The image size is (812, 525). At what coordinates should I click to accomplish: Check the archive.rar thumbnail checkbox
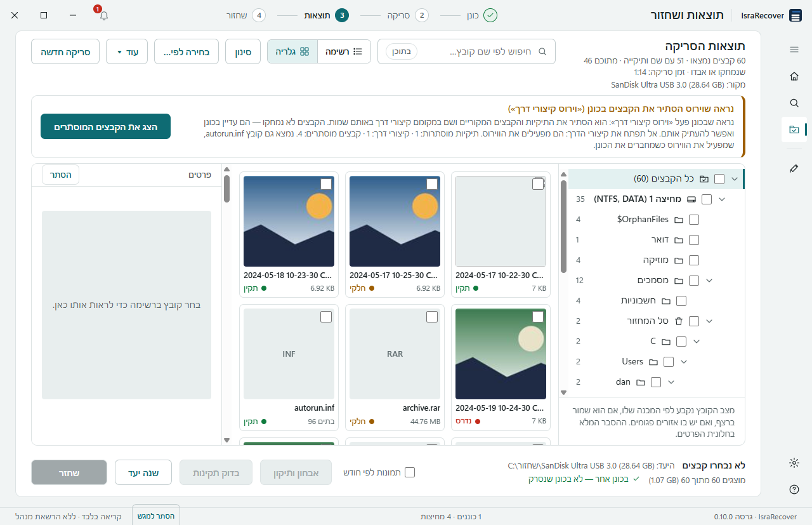(432, 317)
